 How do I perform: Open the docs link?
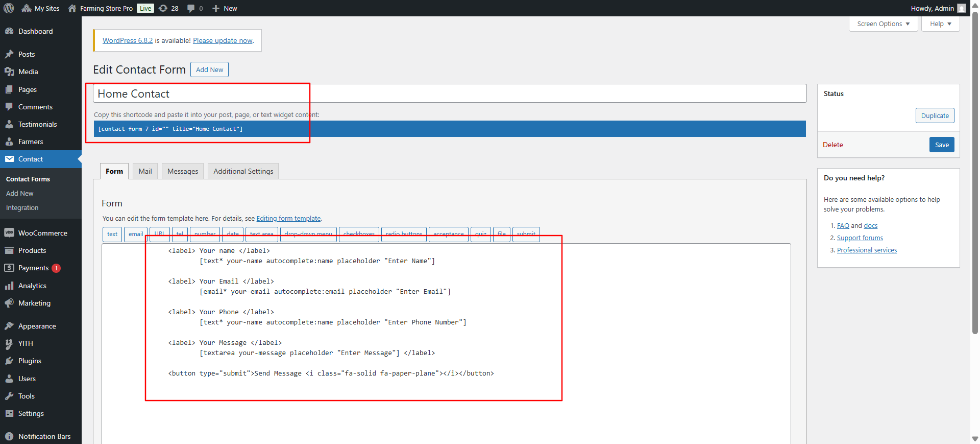871,225
